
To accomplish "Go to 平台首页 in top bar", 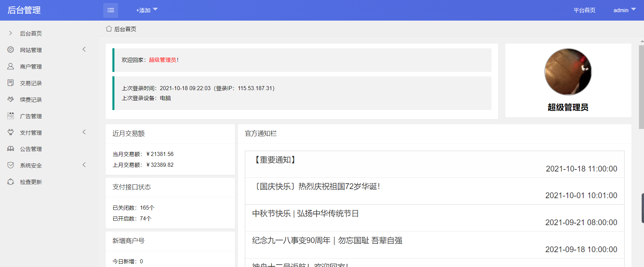I will (584, 10).
